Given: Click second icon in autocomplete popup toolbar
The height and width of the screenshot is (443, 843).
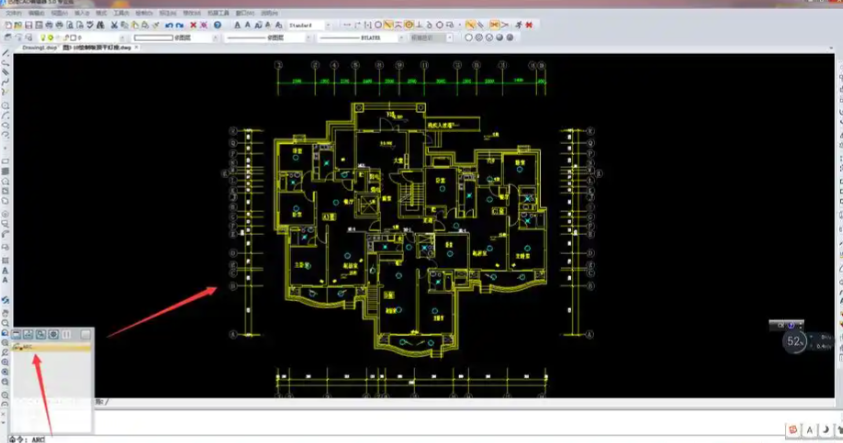Looking at the screenshot, I should pos(28,334).
